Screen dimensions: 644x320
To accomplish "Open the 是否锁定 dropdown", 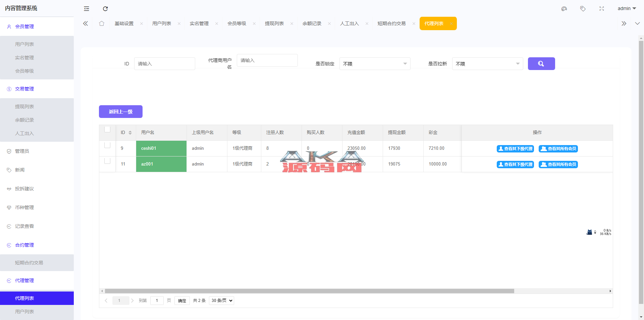I will (x=375, y=64).
